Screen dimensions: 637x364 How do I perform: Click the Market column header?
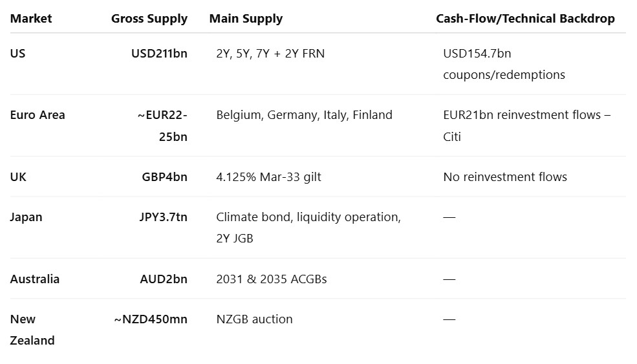click(31, 19)
